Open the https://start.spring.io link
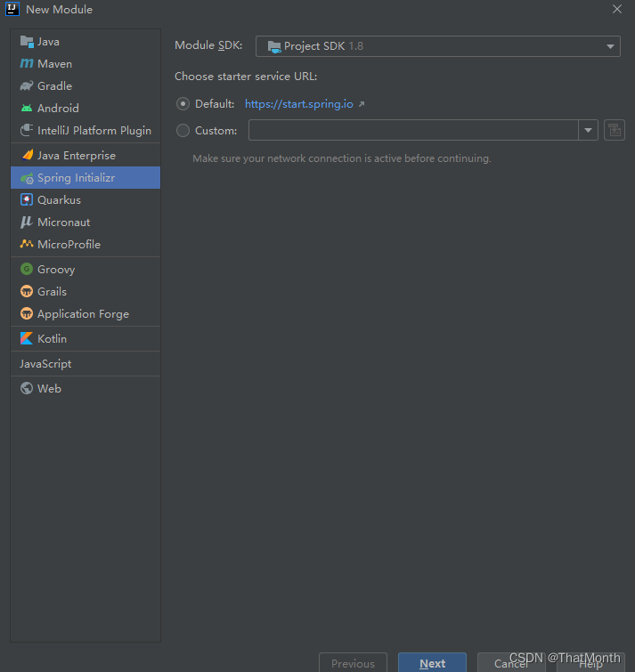 tap(299, 104)
